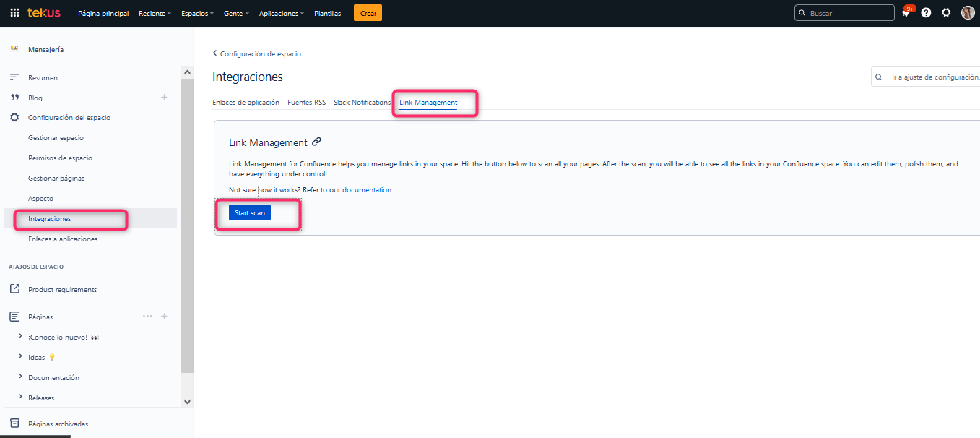Open the help question mark icon
Viewport: 980px width, 438px height.
(926, 13)
